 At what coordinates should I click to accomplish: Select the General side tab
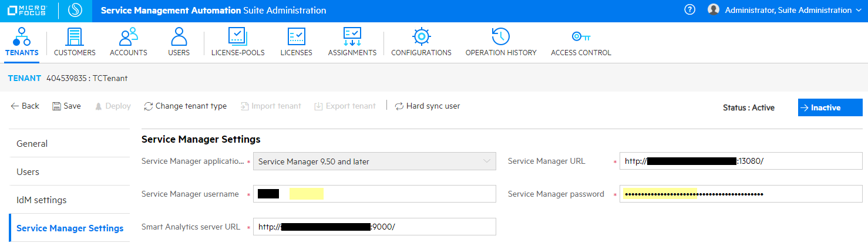tap(70, 143)
